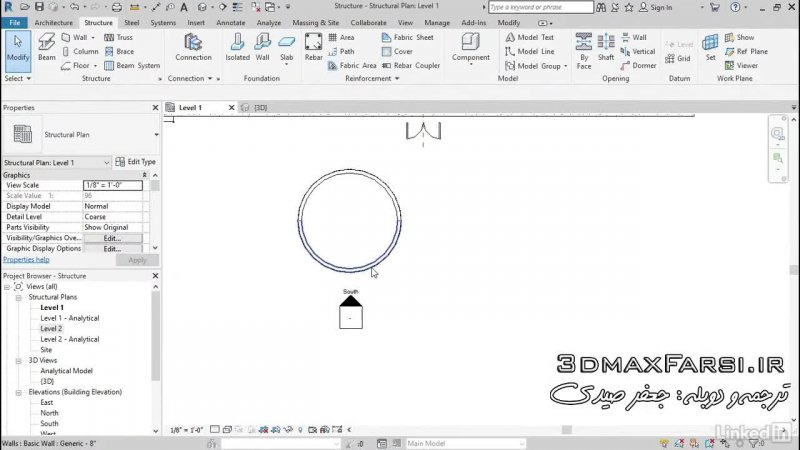
Task: Open the Structural Plan type selector dropdown
Action: (156, 134)
